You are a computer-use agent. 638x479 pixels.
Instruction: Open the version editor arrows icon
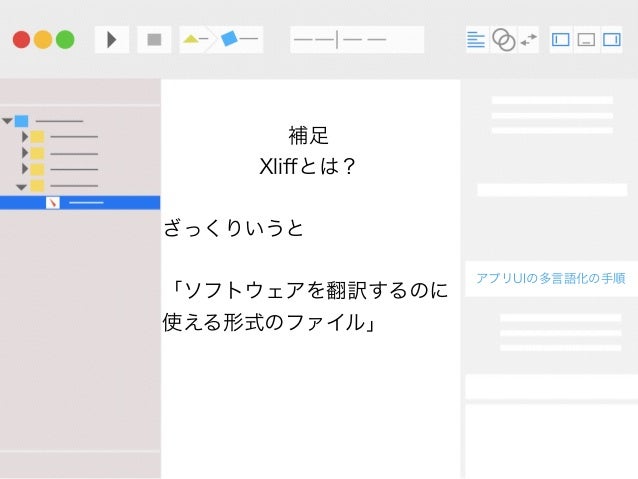click(529, 39)
